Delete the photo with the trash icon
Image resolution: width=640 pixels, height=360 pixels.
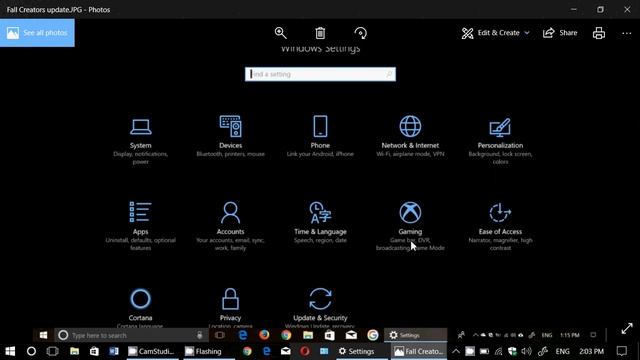[x=320, y=33]
